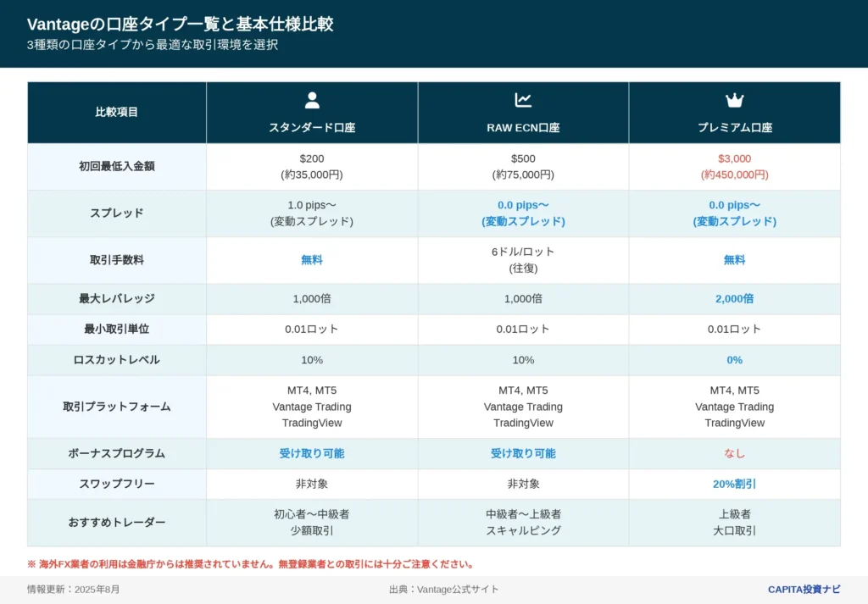Click 0.01ロット under プレミアム口座
The height and width of the screenshot is (604, 868).
pos(735,329)
